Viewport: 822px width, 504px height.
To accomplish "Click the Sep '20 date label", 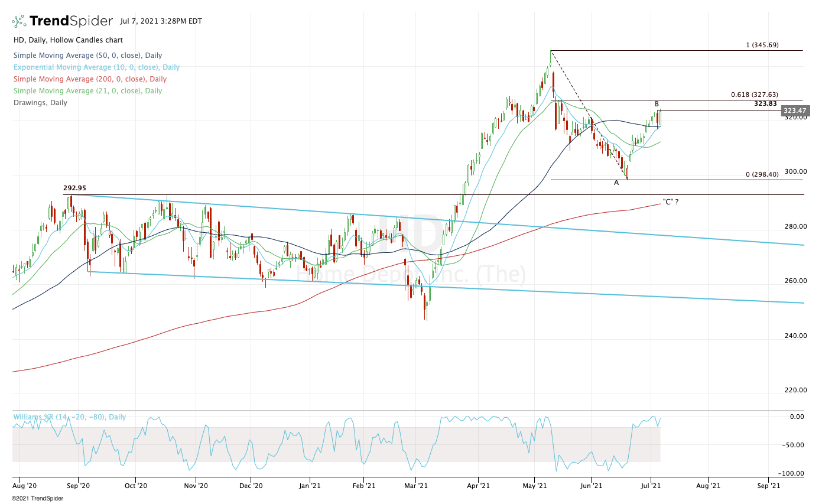I will (x=78, y=486).
